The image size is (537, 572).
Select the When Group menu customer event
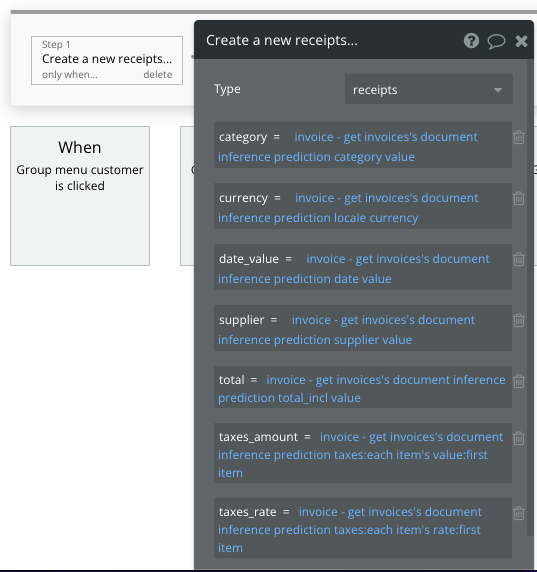point(80,196)
